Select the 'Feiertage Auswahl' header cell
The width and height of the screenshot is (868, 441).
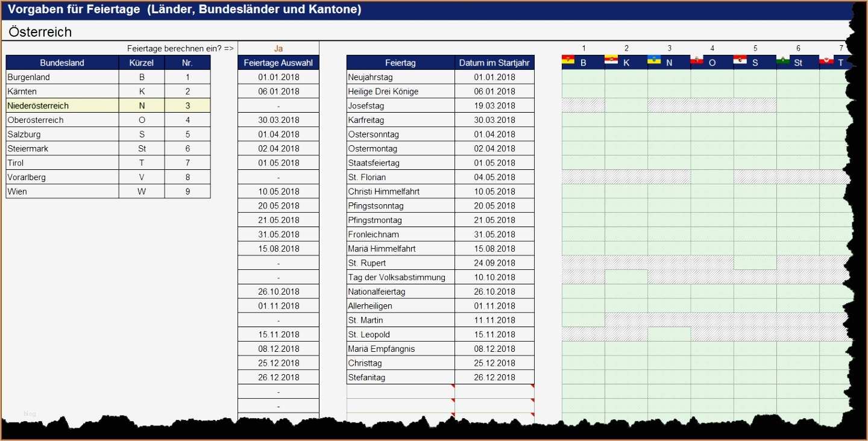click(x=278, y=63)
